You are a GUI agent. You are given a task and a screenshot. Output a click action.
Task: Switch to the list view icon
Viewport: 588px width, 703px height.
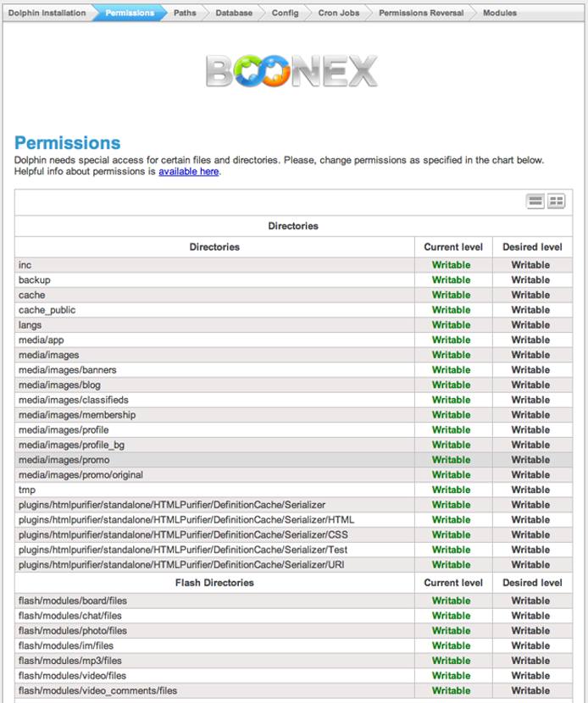coord(535,202)
